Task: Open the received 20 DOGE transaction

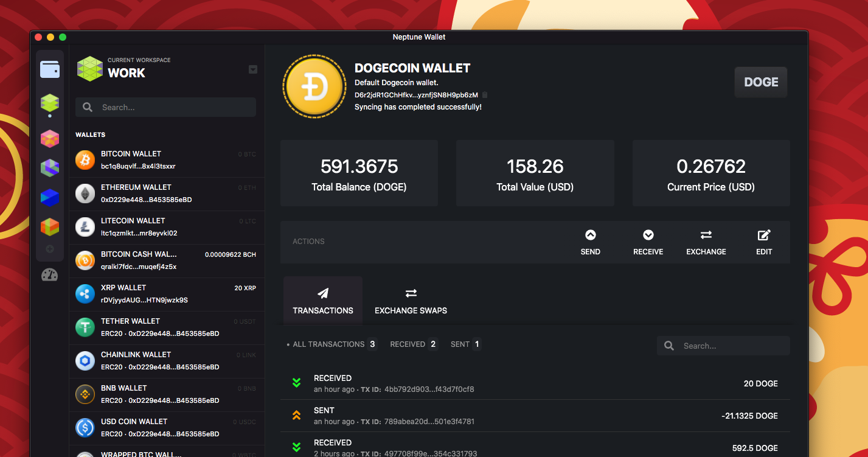Action: click(535, 383)
